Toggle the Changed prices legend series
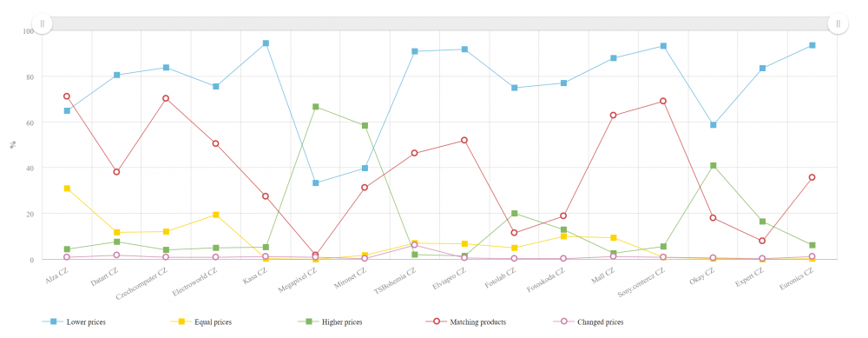Screen dimensions: 868x338 coord(588,322)
